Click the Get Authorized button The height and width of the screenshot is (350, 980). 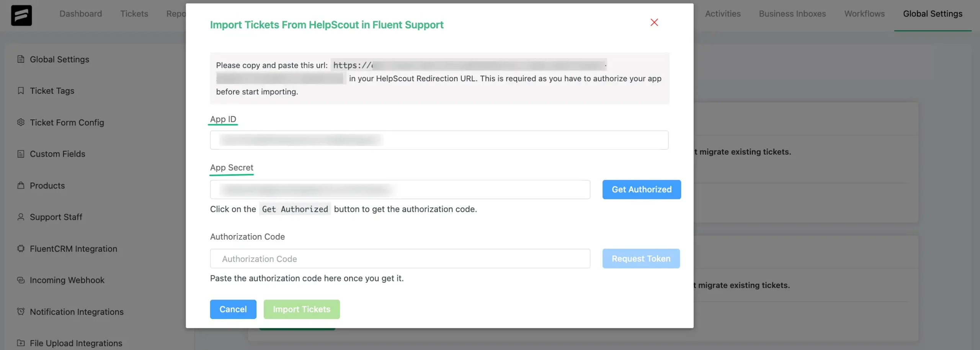point(642,190)
